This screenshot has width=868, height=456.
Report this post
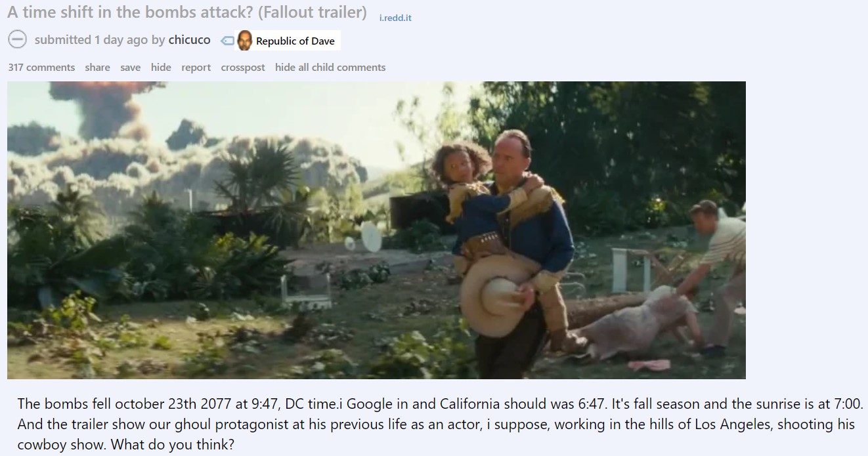(196, 67)
